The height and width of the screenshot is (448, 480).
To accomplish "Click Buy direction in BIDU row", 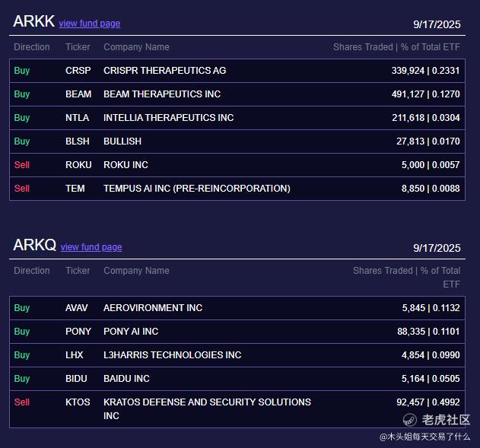I will 22,379.
